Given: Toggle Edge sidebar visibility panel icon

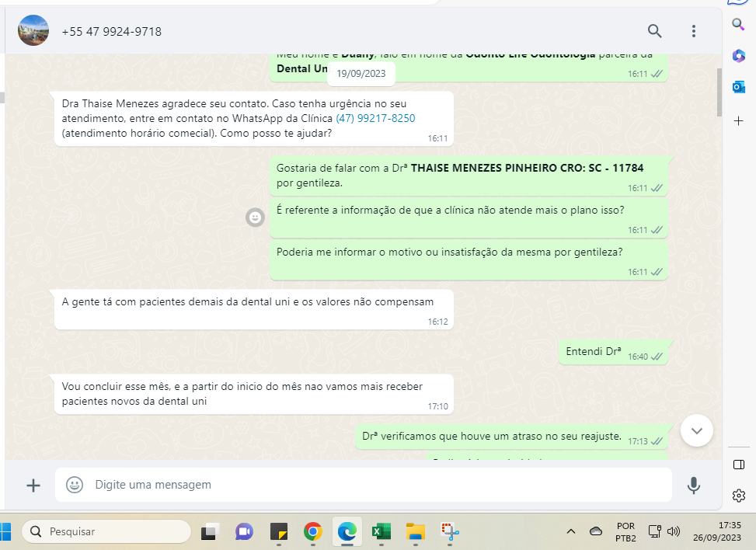Looking at the screenshot, I should point(738,465).
